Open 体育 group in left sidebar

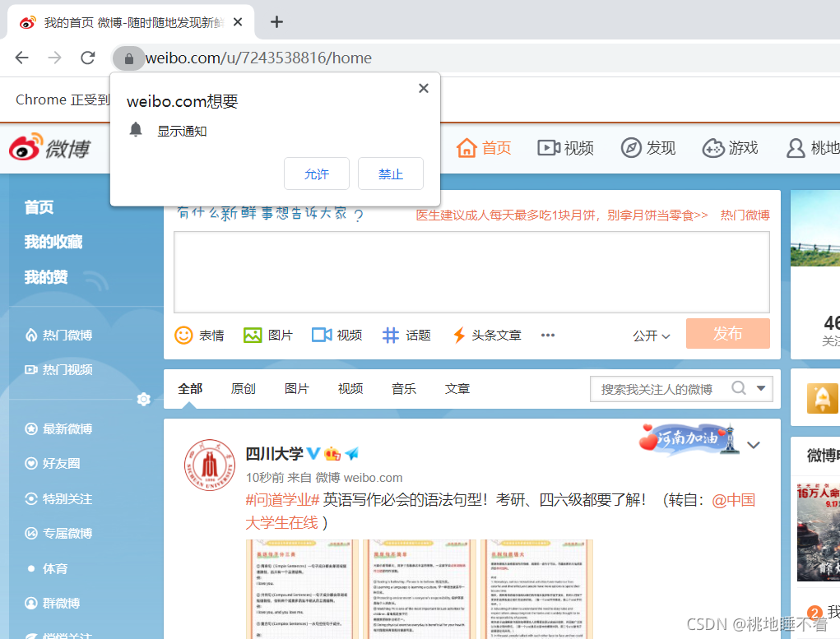pyautogui.click(x=48, y=569)
